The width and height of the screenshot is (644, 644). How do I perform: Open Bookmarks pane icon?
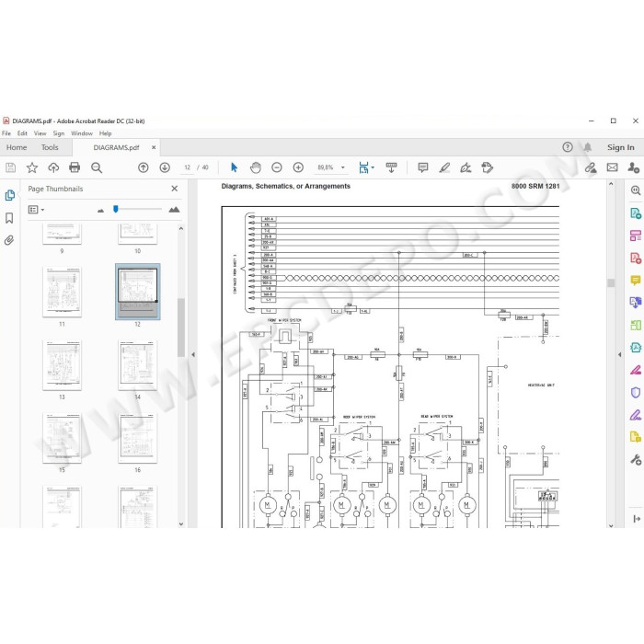click(9, 218)
